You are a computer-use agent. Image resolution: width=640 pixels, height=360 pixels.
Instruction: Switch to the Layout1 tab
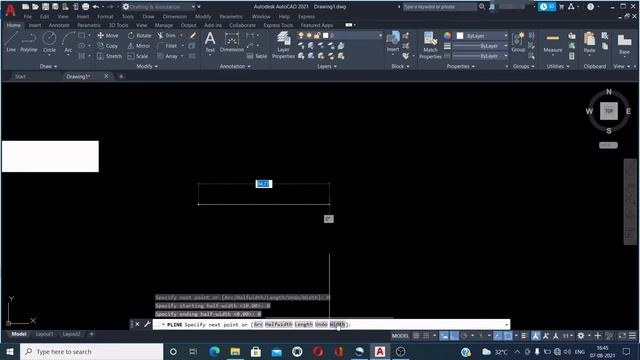pos(44,334)
